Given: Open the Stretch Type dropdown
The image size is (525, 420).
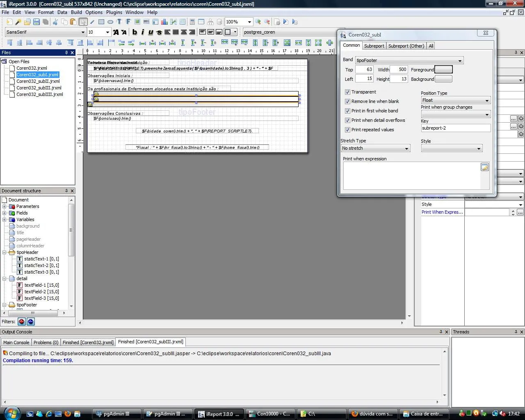Looking at the screenshot, I should [x=375, y=148].
